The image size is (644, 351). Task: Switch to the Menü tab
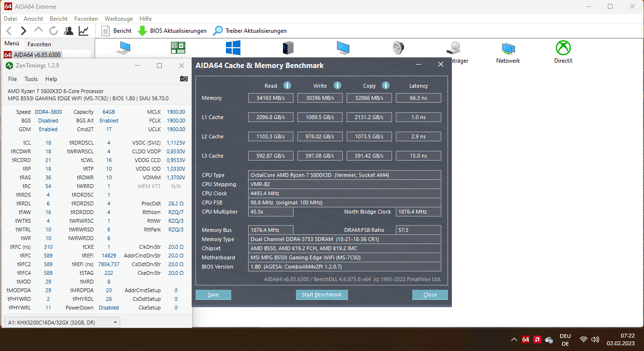pyautogui.click(x=12, y=43)
